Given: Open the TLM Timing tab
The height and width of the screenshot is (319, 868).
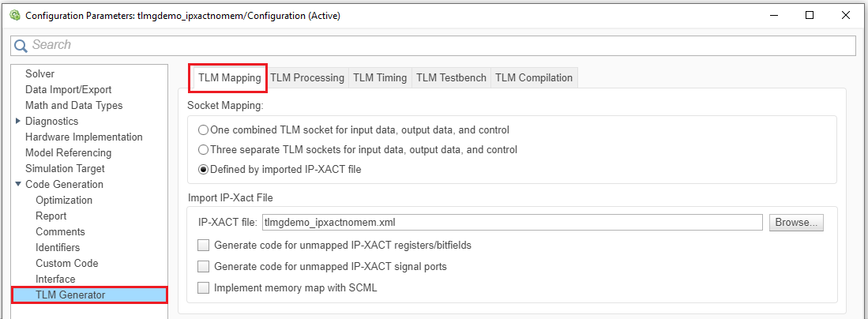Looking at the screenshot, I should pos(380,77).
